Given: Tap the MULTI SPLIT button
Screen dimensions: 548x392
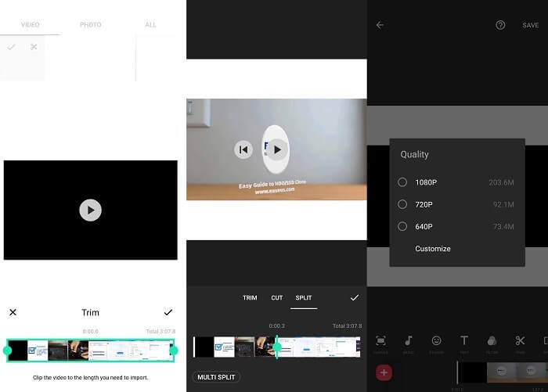Looking at the screenshot, I should [216, 377].
